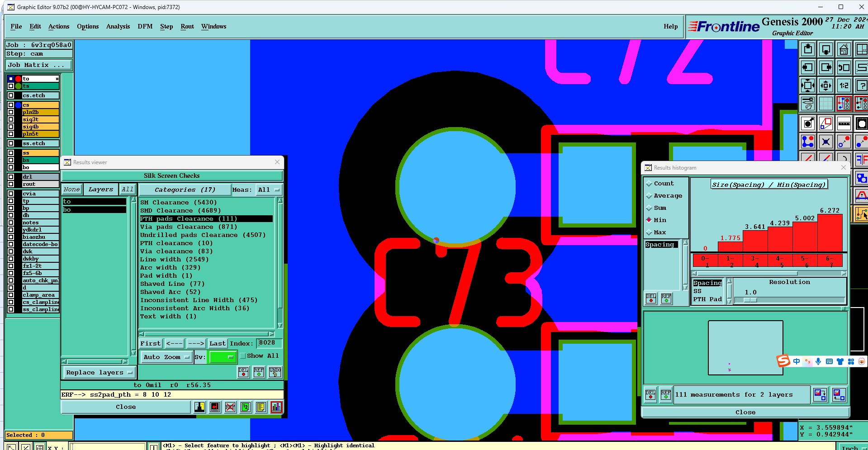Open the Actions menu

[x=59, y=27]
